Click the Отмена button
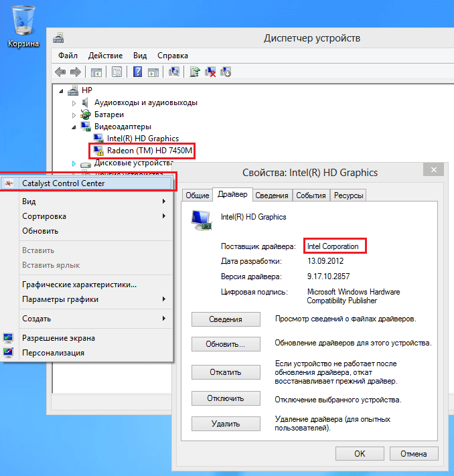Viewport: 454px width, 476px height. pos(414,453)
